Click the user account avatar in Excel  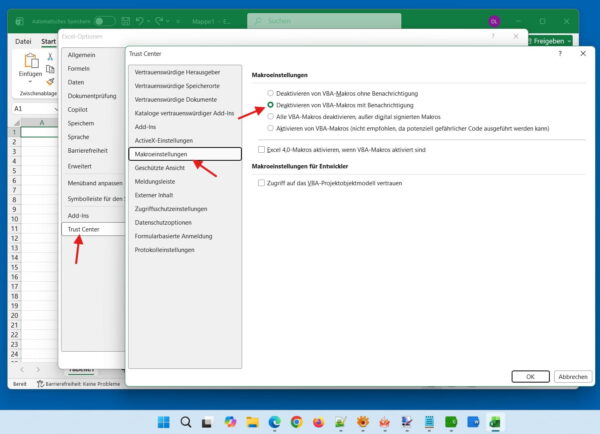494,21
